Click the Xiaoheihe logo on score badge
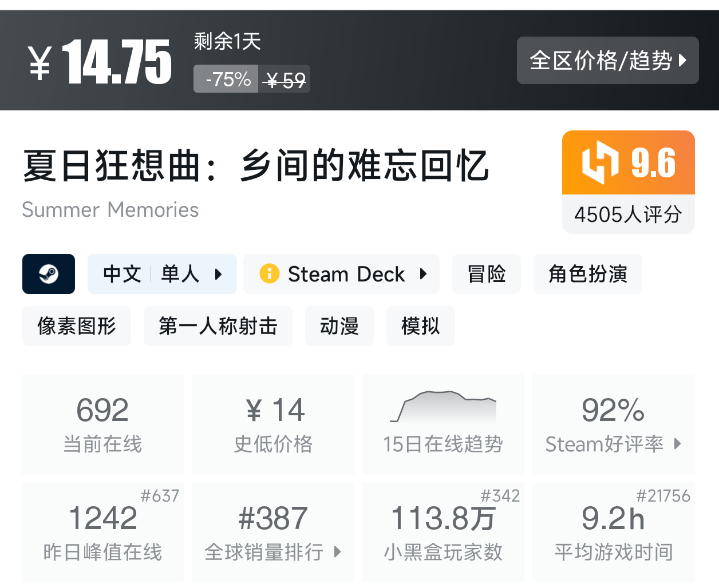 pyautogui.click(x=600, y=162)
